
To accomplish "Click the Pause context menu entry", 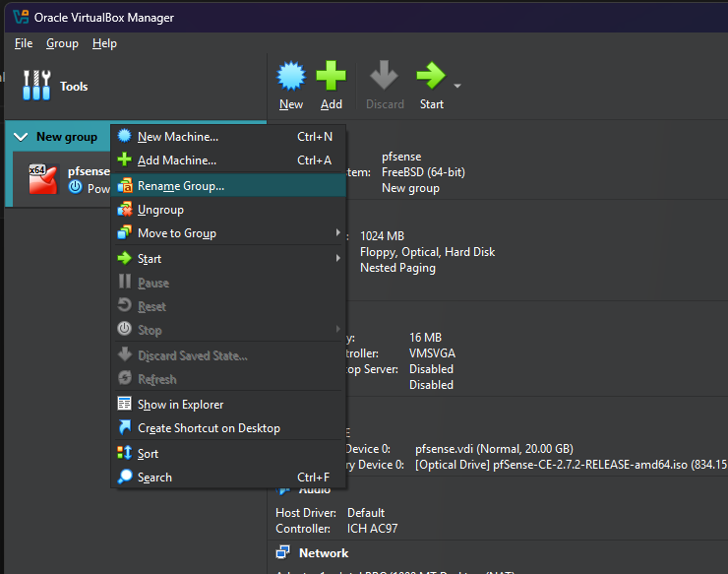I will click(228, 283).
